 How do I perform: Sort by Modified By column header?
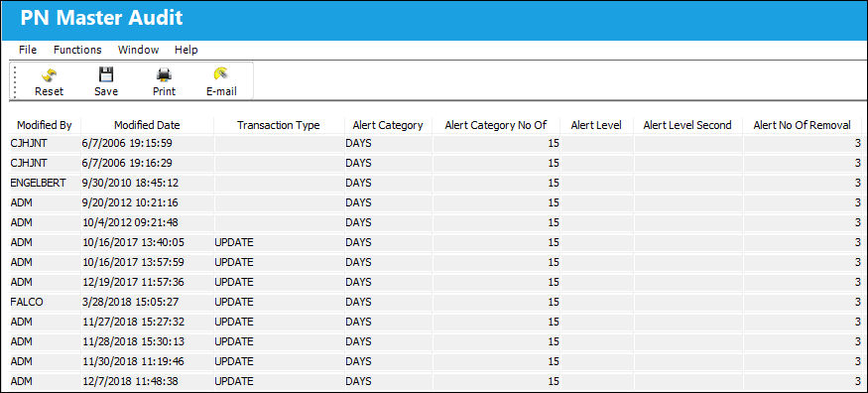click(45, 125)
